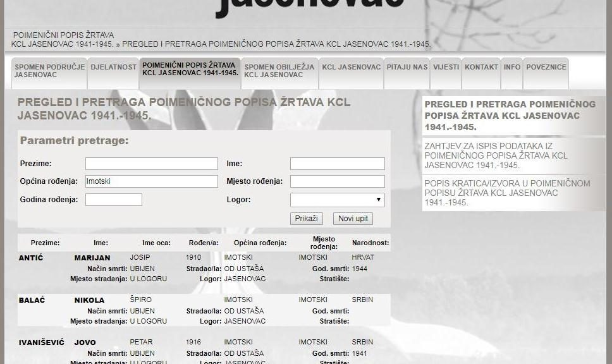
Task: Open the Poveznice tab
Action: (x=546, y=68)
